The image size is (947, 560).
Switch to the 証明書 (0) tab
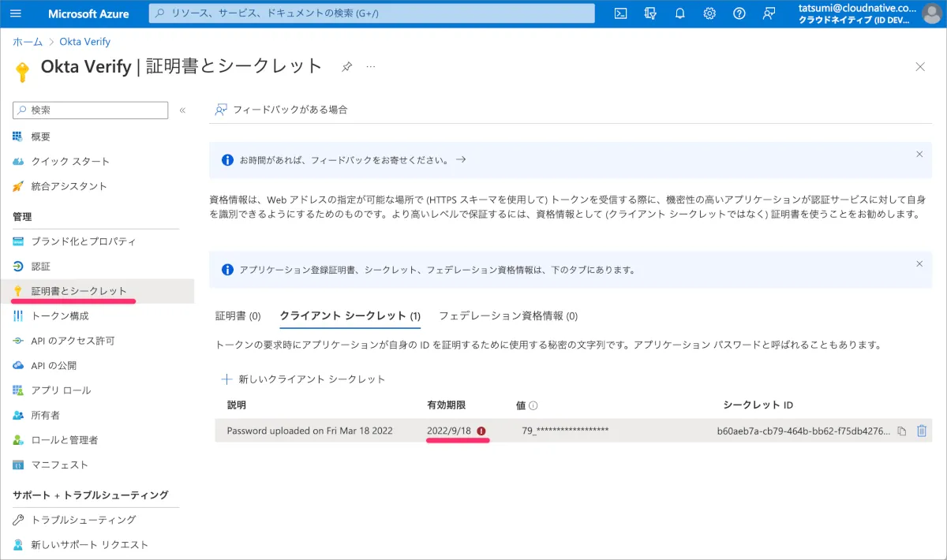pyautogui.click(x=238, y=316)
